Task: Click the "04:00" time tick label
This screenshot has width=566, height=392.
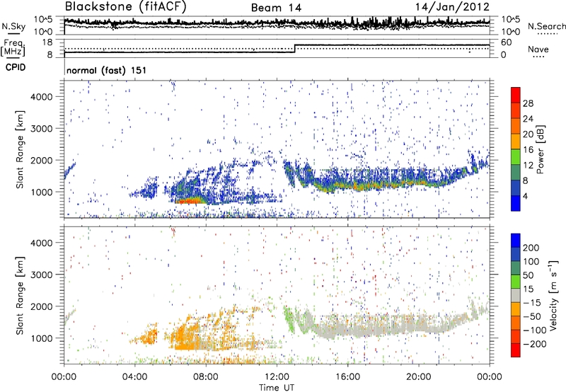Action: (134, 377)
